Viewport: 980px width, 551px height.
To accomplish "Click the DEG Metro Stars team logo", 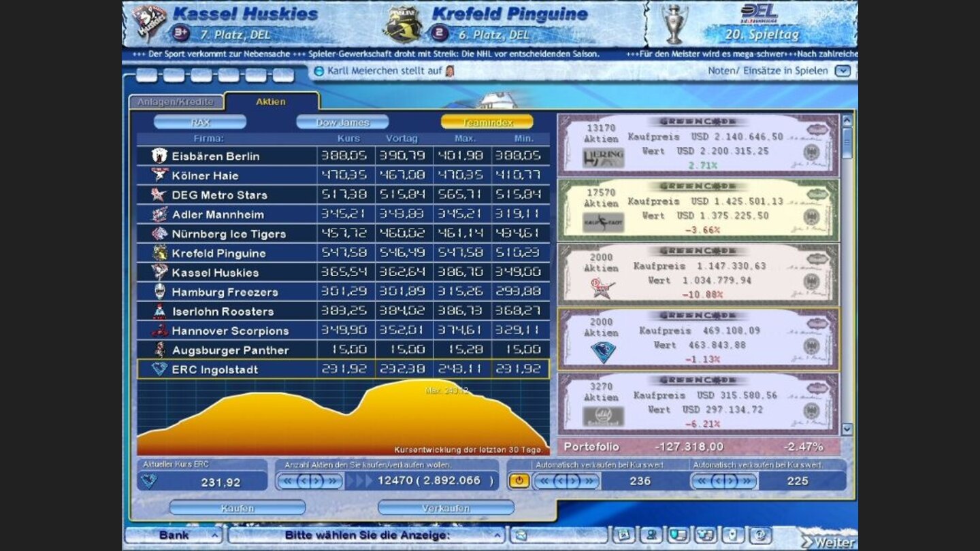I will coord(159,195).
